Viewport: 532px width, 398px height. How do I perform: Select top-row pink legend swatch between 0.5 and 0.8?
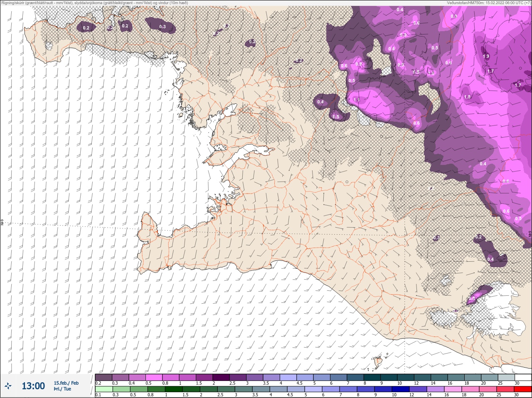point(154,377)
